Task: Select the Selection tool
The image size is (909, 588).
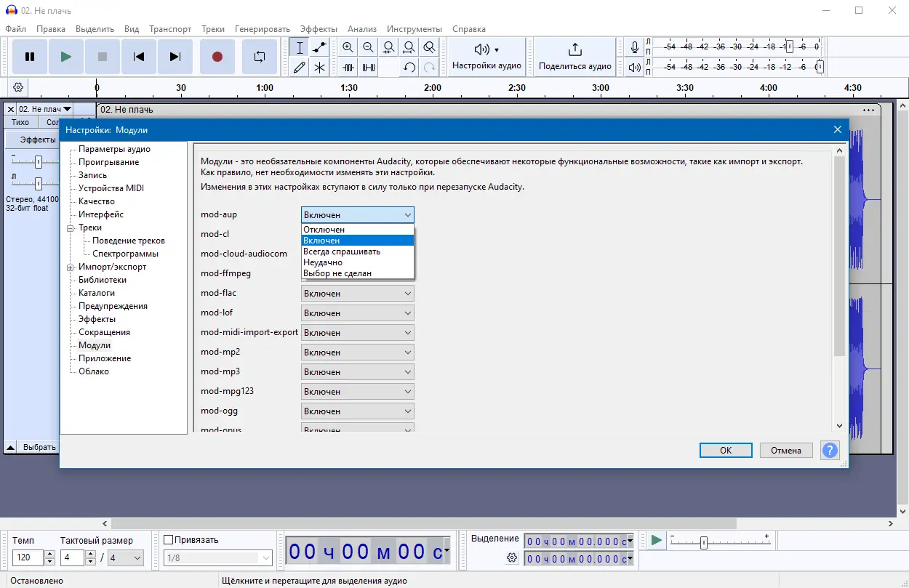Action: (299, 47)
